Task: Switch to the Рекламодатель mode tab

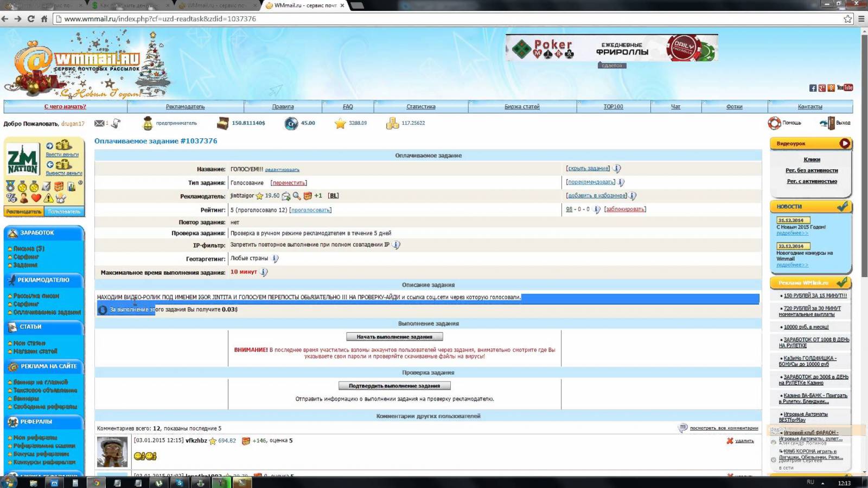Action: coord(24,211)
